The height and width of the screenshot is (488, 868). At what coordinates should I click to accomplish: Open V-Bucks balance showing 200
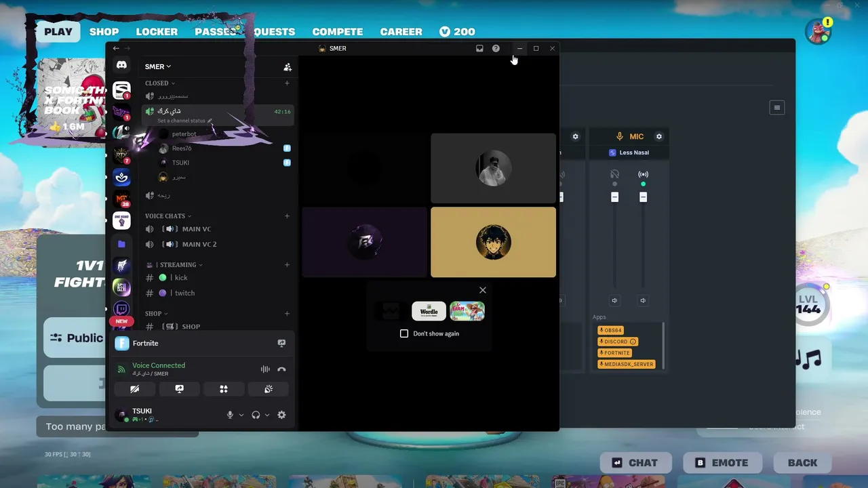click(457, 32)
